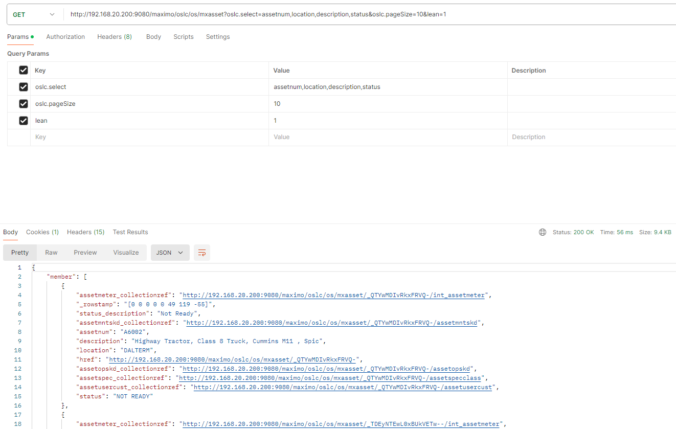Click the network globe icon near Status
Image resolution: width=676 pixels, height=429 pixels.
coord(542,232)
